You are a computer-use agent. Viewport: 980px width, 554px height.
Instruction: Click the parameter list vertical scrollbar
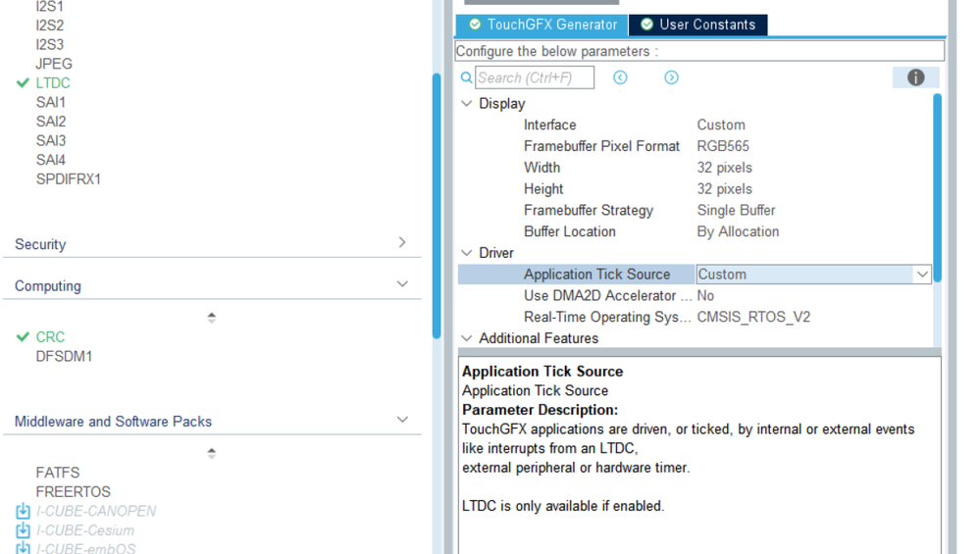pos(937,186)
